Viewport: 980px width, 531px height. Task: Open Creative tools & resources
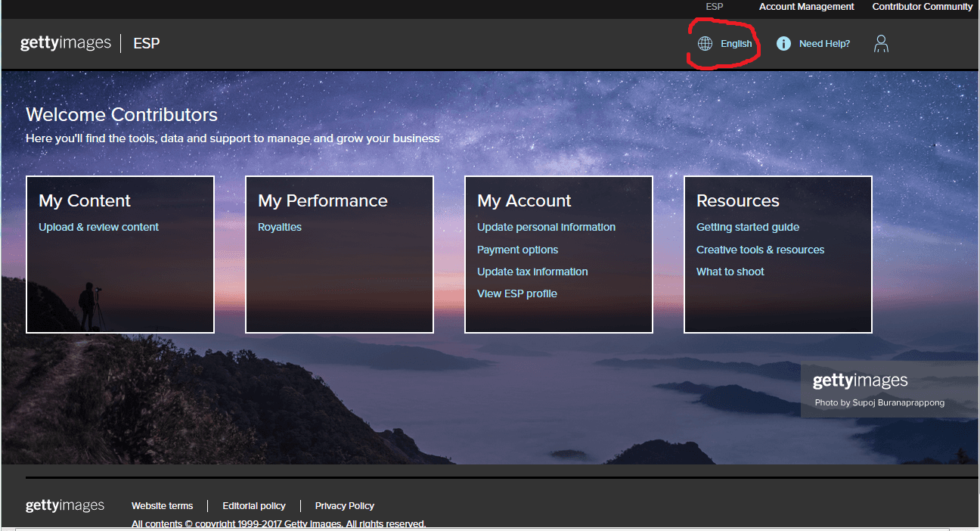tap(761, 250)
